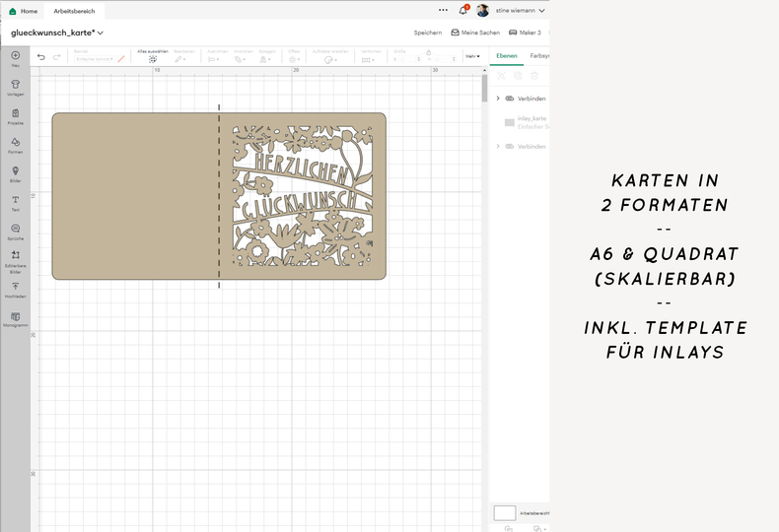
Task: Open the Monogramm tool
Action: tap(15, 317)
